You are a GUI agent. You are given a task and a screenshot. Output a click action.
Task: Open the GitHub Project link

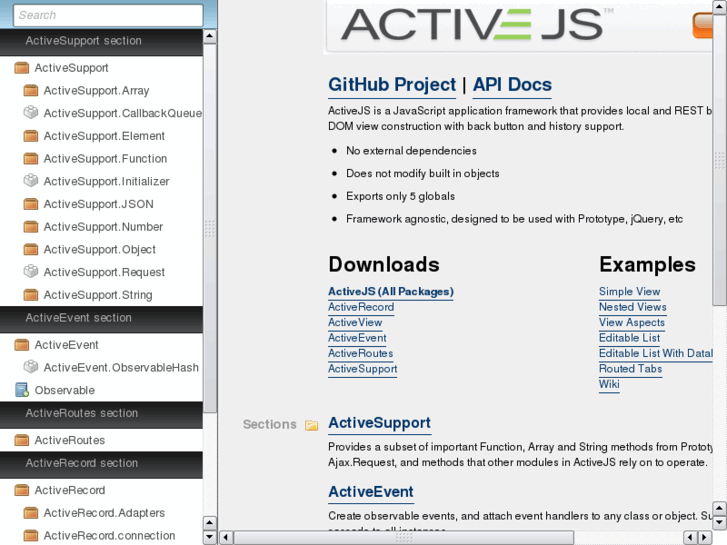(x=392, y=85)
